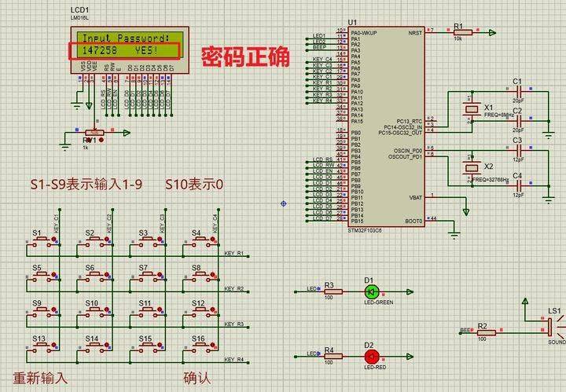Click the "确认" label under S16

tap(197, 378)
